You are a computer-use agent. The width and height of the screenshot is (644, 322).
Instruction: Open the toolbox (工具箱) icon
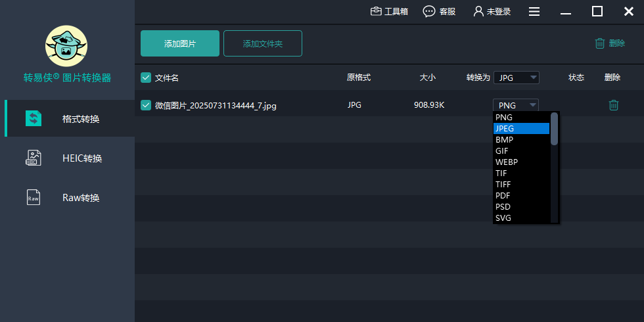click(x=377, y=11)
